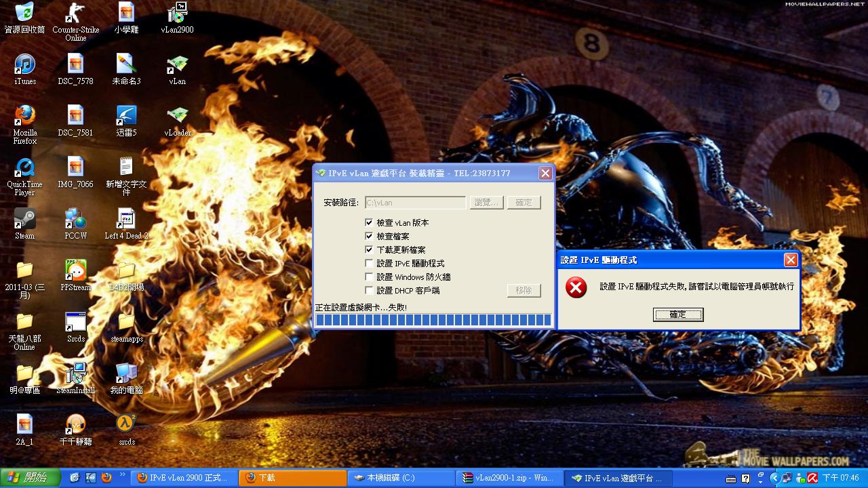Launch Steam from the desktop
Image resolution: width=868 pixels, height=488 pixels.
(24, 224)
